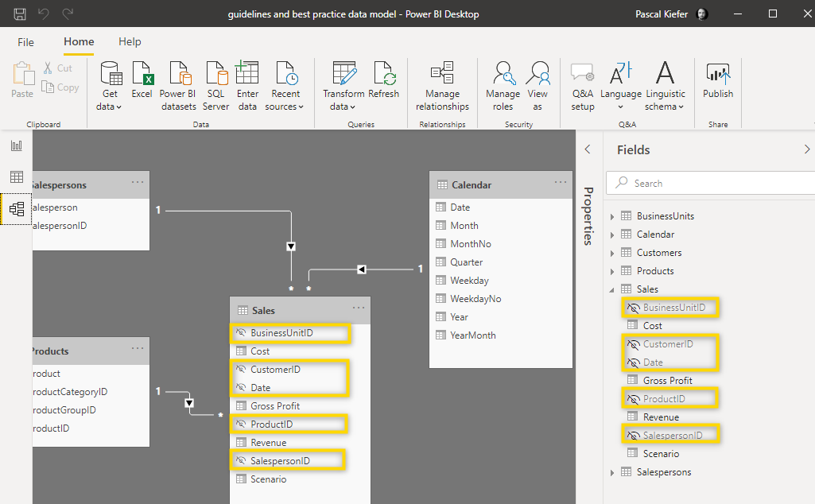Select Gross Profit field in Fields list

(x=667, y=380)
